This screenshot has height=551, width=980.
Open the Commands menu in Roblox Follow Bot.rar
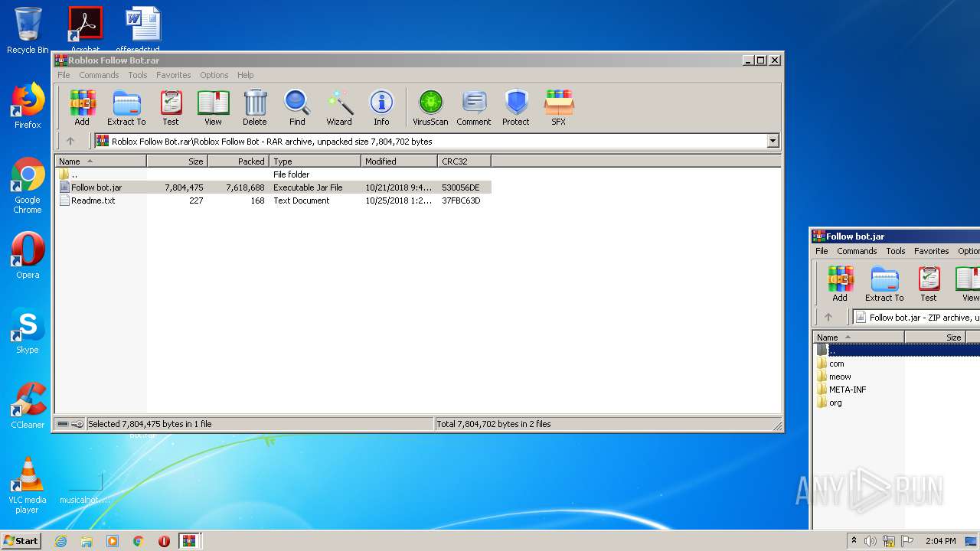pos(99,75)
